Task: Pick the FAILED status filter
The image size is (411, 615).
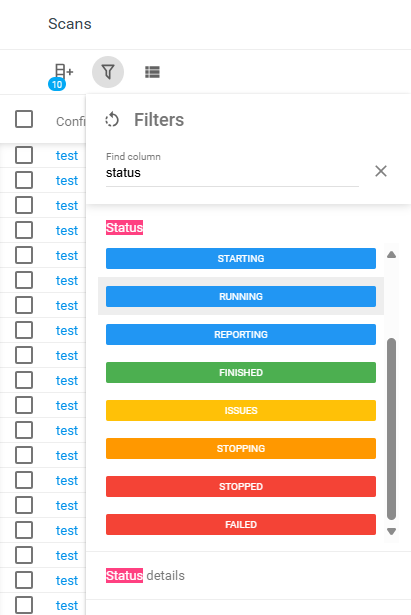Action: pos(241,525)
